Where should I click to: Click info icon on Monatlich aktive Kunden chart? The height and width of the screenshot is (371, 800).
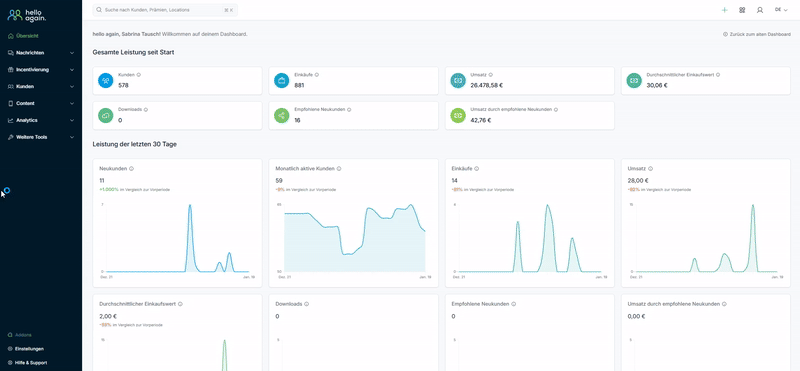point(339,168)
